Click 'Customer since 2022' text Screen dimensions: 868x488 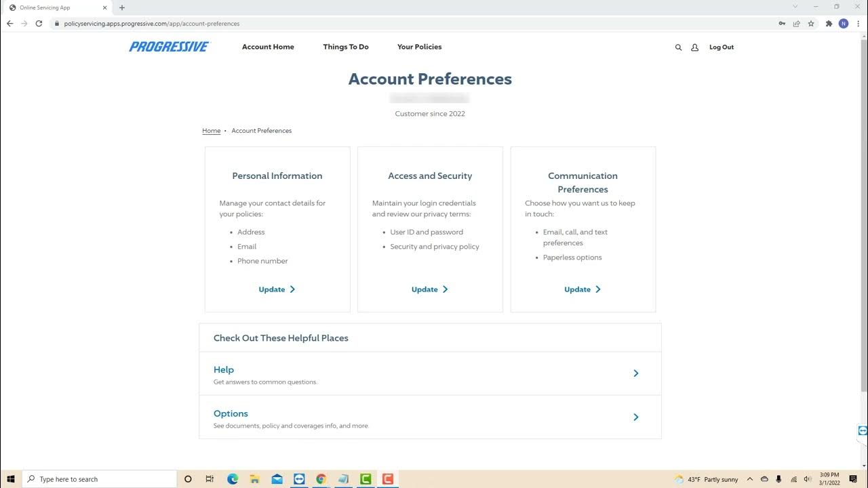pyautogui.click(x=430, y=114)
